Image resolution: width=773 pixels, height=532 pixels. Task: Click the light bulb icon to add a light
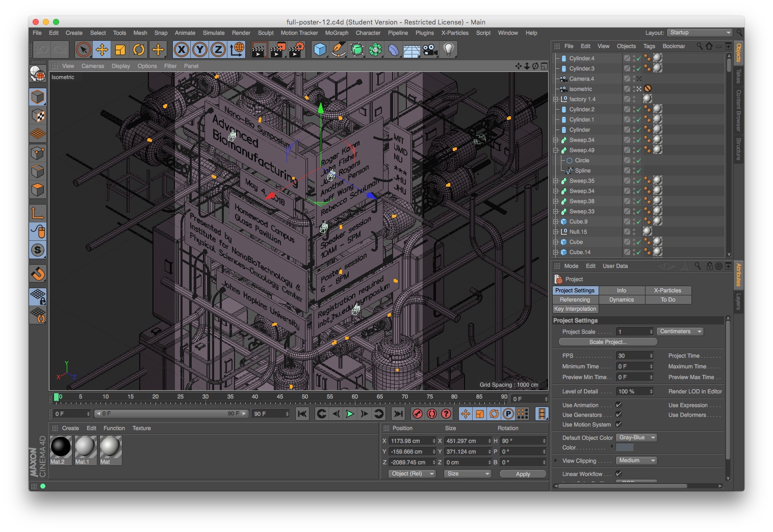[449, 49]
